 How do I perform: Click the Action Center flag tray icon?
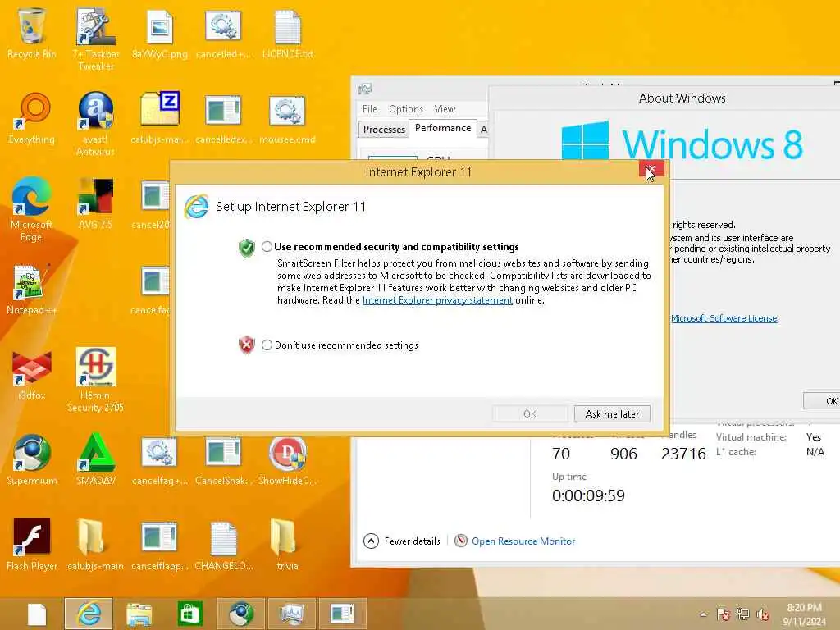click(x=723, y=614)
